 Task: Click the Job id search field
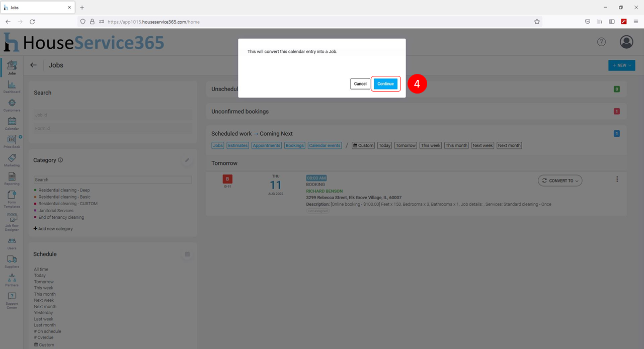pyautogui.click(x=113, y=115)
